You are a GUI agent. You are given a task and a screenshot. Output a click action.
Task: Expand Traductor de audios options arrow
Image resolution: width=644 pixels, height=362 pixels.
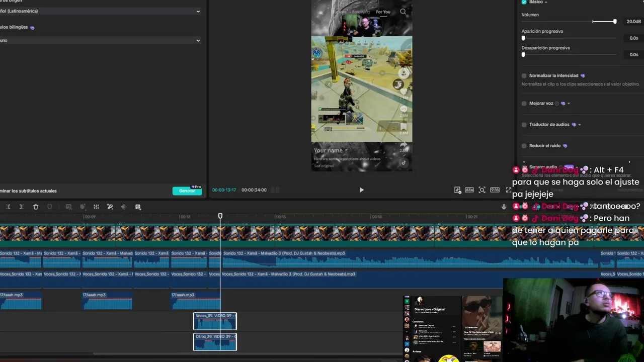tap(580, 125)
